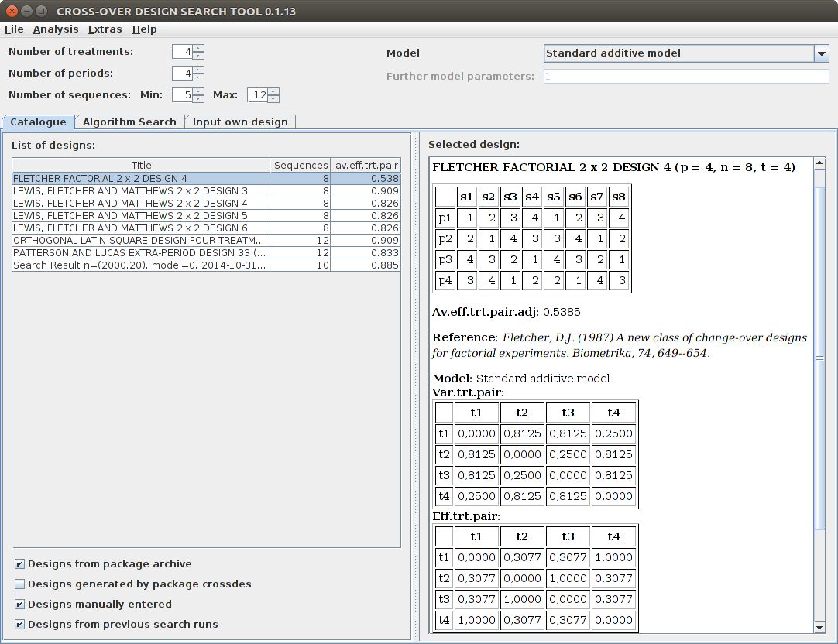This screenshot has width=838, height=644.
Task: Select PATTERSON AND LUCAS EXTRA-PERIOD DESIGN 33 row
Action: point(206,252)
